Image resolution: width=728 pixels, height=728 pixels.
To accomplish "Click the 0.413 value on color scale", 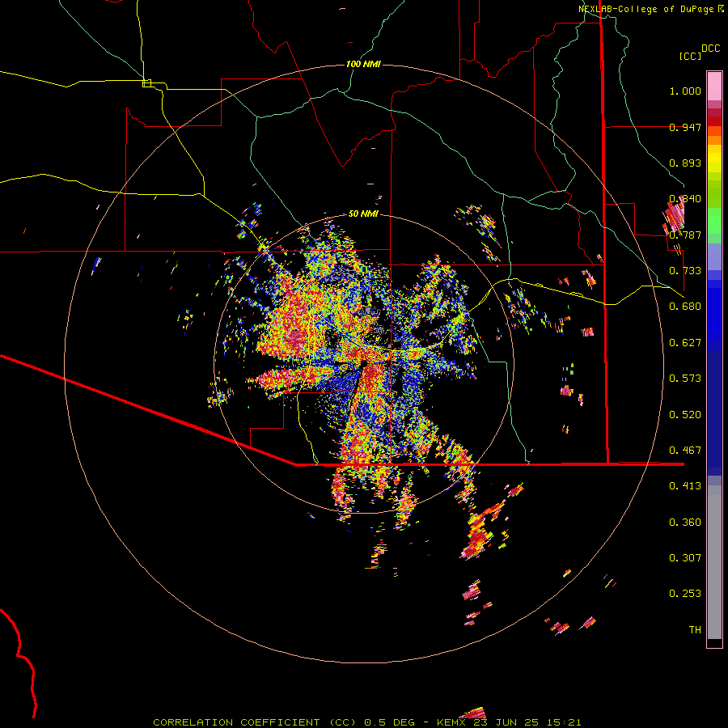I will [685, 486].
